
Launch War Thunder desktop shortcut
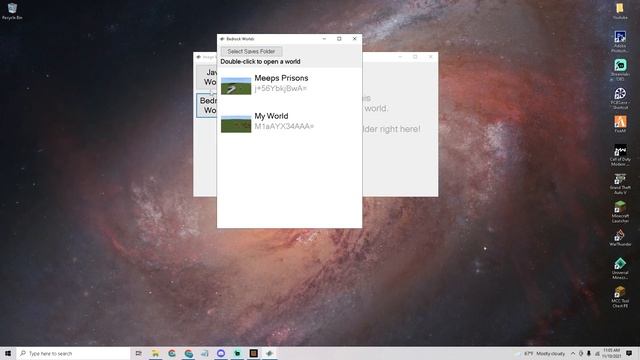pos(620,238)
